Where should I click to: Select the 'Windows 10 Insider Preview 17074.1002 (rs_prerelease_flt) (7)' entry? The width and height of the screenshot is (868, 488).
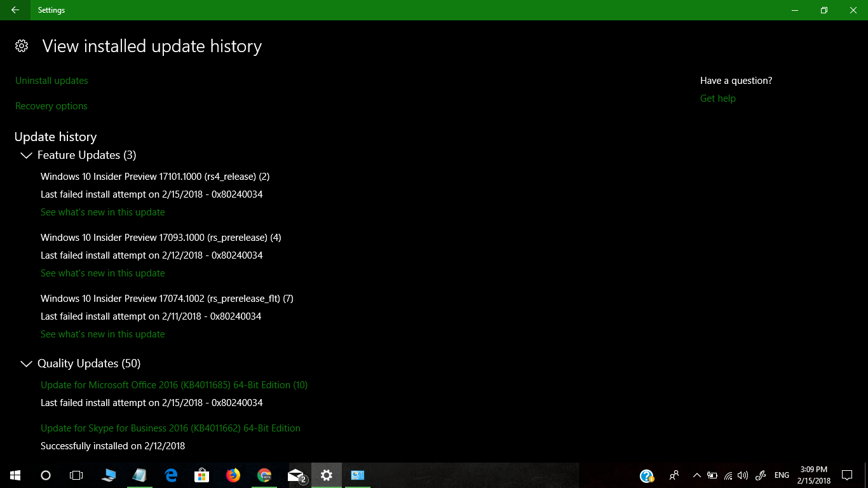[x=167, y=299]
